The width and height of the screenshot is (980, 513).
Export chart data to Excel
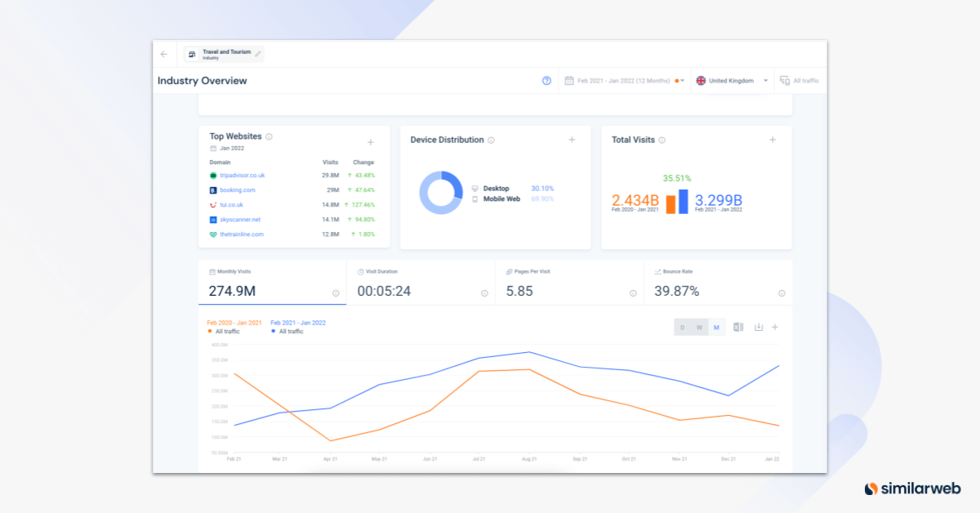738,327
